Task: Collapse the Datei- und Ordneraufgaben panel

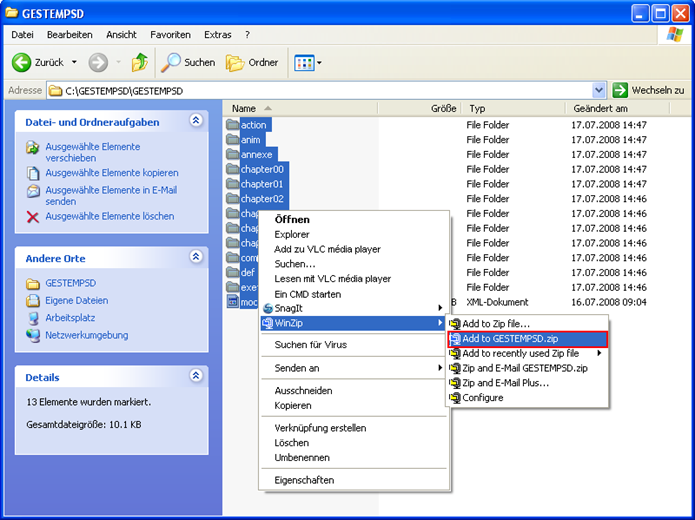Action: coord(196,122)
